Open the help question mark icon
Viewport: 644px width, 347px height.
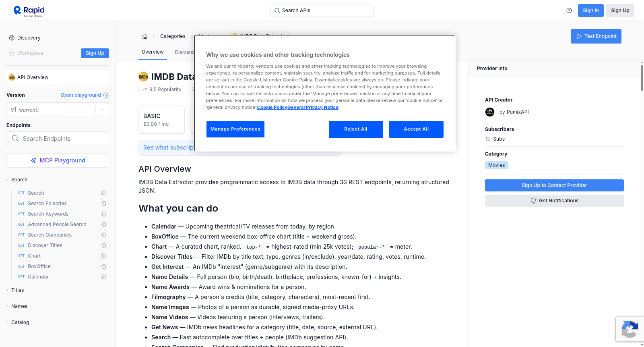click(569, 10)
